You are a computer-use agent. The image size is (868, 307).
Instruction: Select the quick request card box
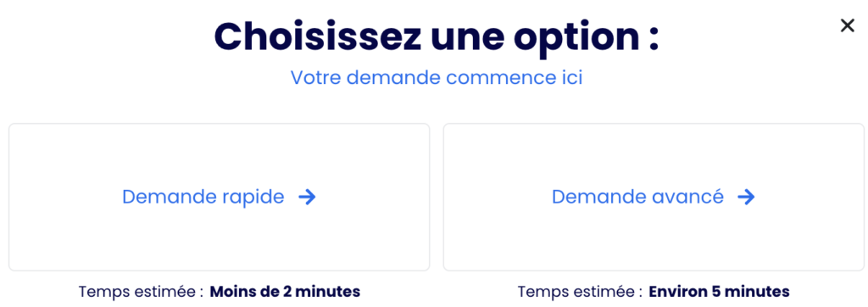tap(220, 198)
